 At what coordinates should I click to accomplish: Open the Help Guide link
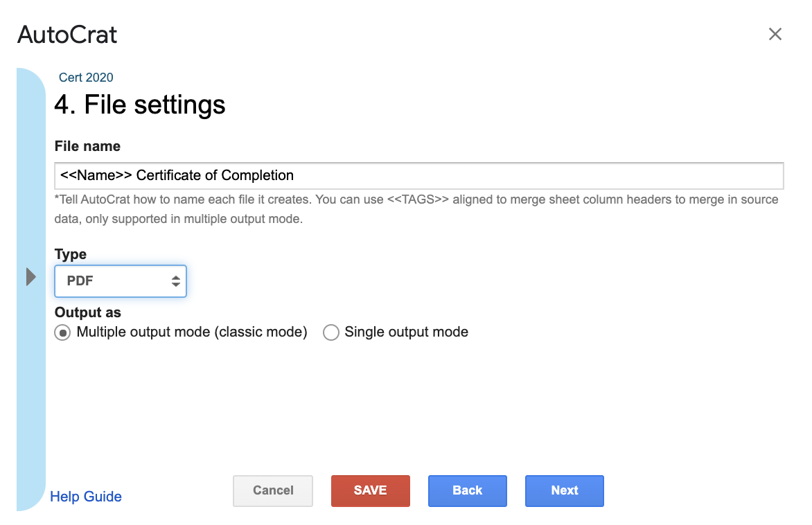pyautogui.click(x=86, y=497)
